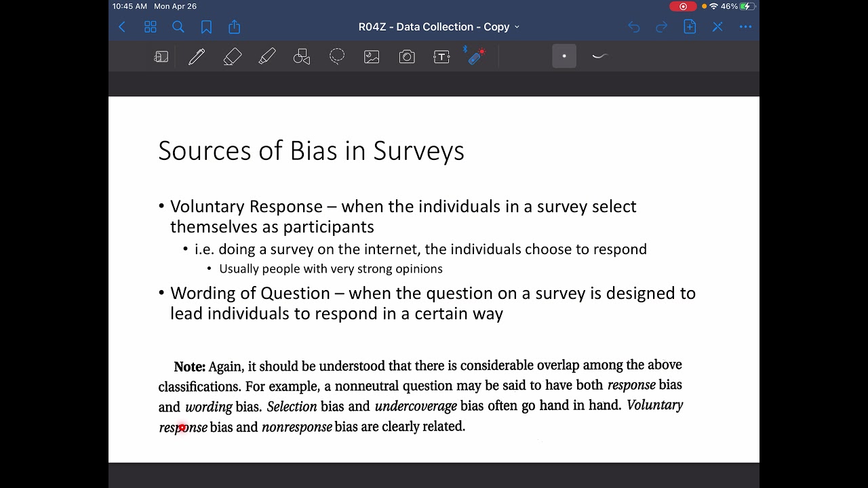
Task: Tap the Wi-Fi status icon
Action: [x=713, y=6]
